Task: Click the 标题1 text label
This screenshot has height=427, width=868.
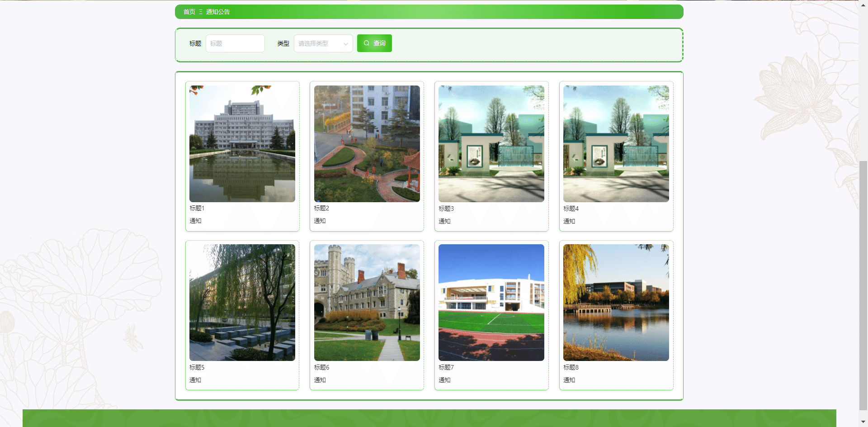Action: 197,208
